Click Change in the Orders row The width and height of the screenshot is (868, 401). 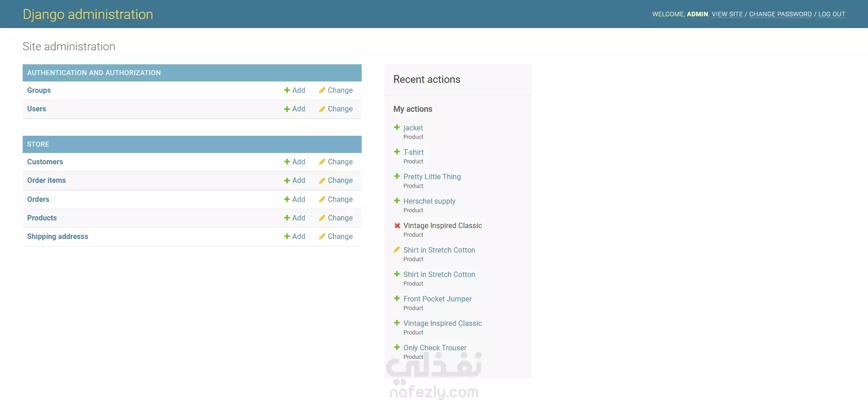(336, 199)
